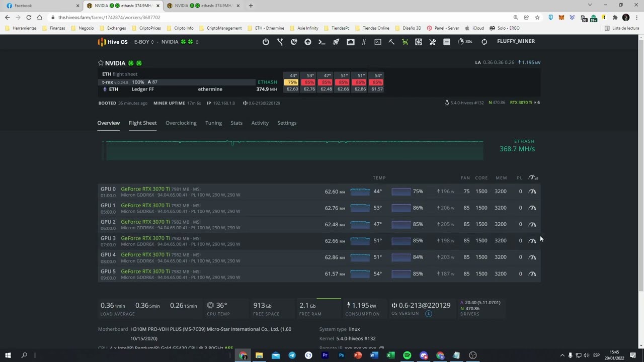The height and width of the screenshot is (362, 644).
Task: Open tuning gauge for GPU 4
Action: pyautogui.click(x=532, y=257)
